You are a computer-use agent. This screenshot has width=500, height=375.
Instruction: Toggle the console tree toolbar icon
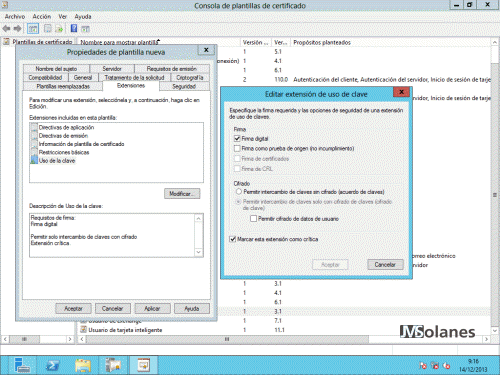(33, 29)
